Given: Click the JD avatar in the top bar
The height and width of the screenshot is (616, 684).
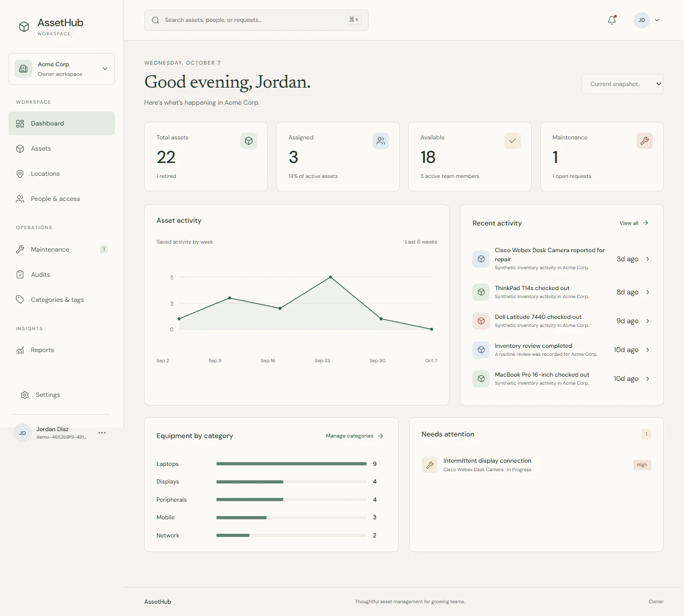Looking at the screenshot, I should pos(641,20).
